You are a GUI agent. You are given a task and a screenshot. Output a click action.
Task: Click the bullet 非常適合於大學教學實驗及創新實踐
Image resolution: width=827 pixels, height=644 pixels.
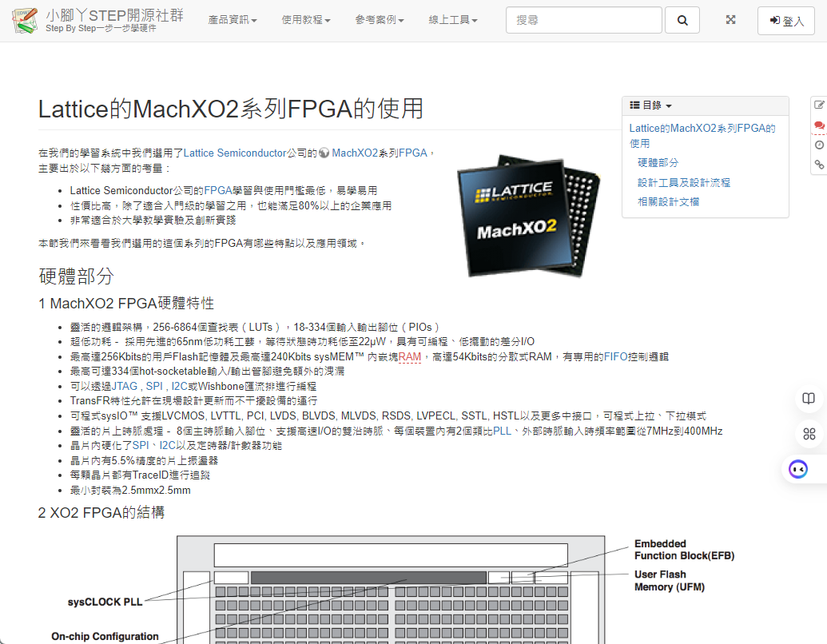pos(153,220)
